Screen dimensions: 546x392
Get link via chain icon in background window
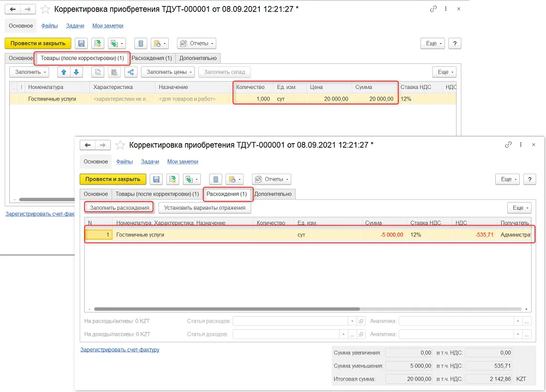(433, 9)
